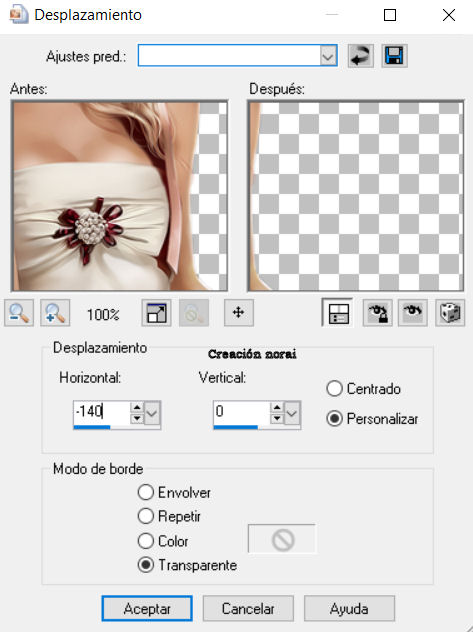Click the reset to default arrow icon
The width and height of the screenshot is (473, 632).
pos(360,56)
